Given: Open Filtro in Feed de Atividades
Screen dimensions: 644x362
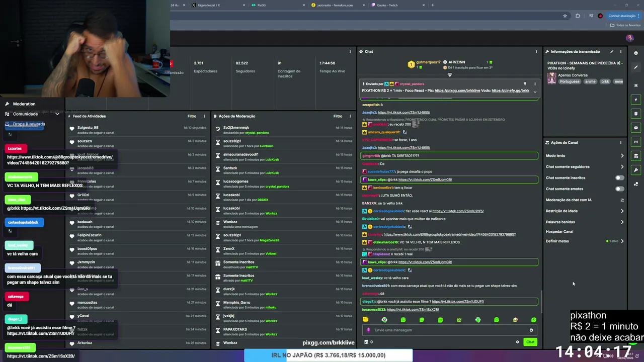Looking at the screenshot, I should click(x=192, y=116).
